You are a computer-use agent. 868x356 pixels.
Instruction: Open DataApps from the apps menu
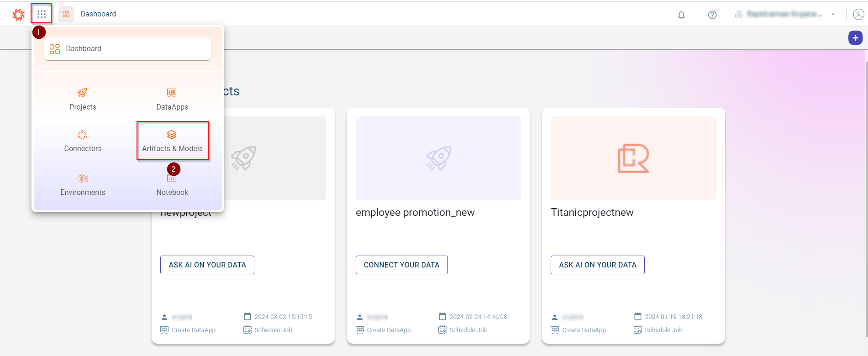pyautogui.click(x=172, y=99)
